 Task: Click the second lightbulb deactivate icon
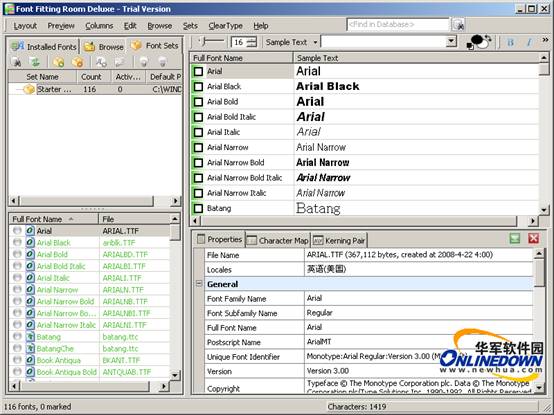tap(162, 62)
